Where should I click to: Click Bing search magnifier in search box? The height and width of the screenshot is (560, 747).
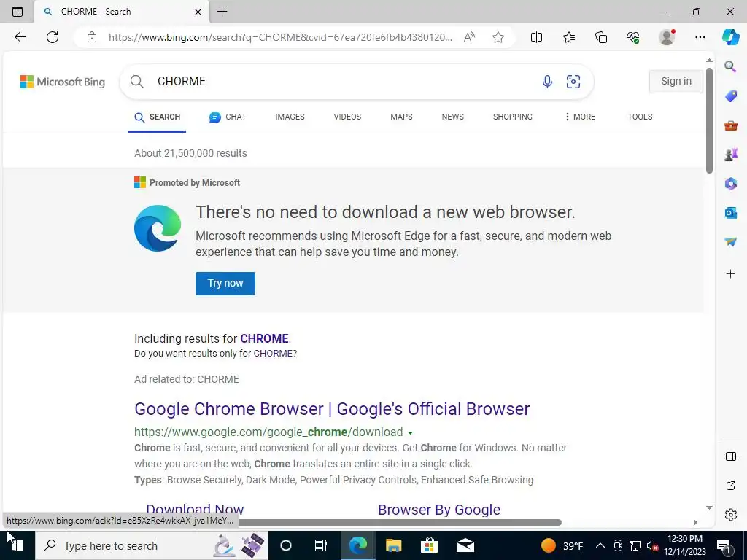(136, 82)
